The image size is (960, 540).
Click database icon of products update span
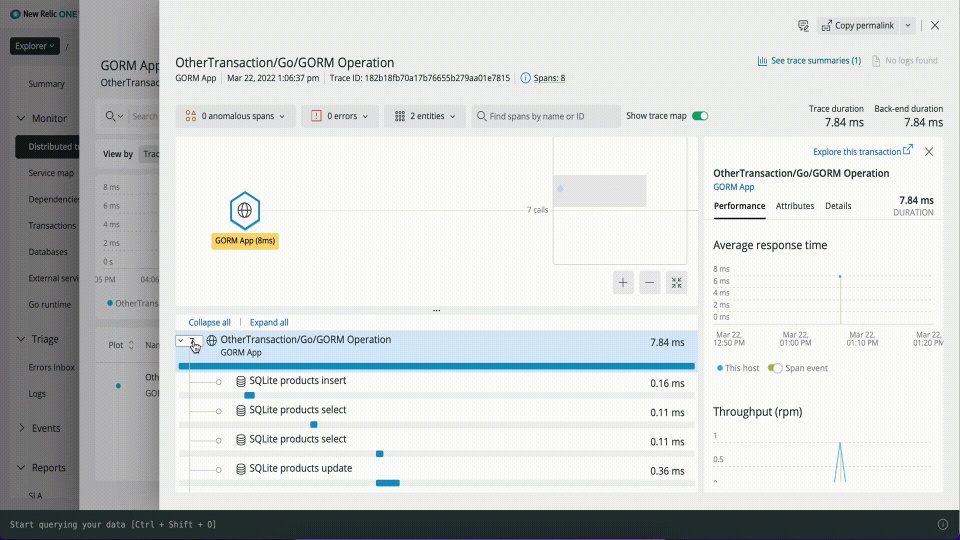coord(241,469)
